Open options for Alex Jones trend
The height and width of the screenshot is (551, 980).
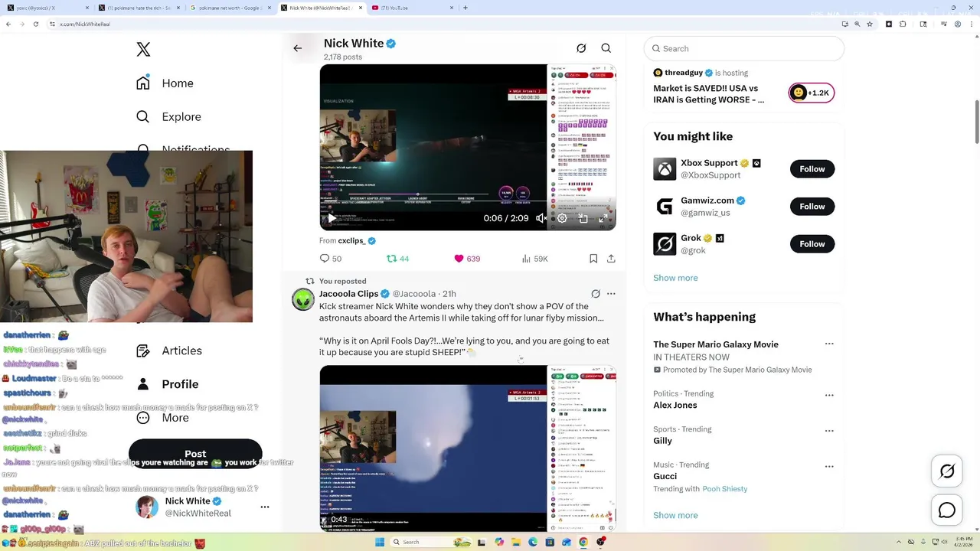829,396
